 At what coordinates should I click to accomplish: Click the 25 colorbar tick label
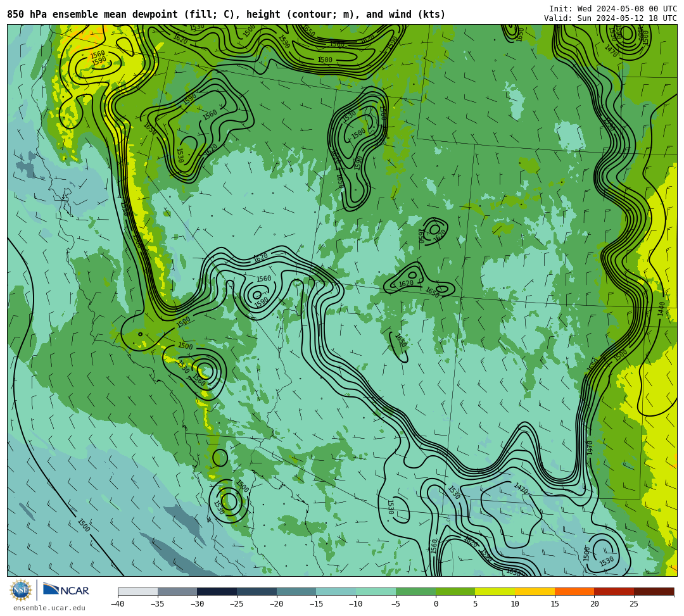[x=634, y=604]
